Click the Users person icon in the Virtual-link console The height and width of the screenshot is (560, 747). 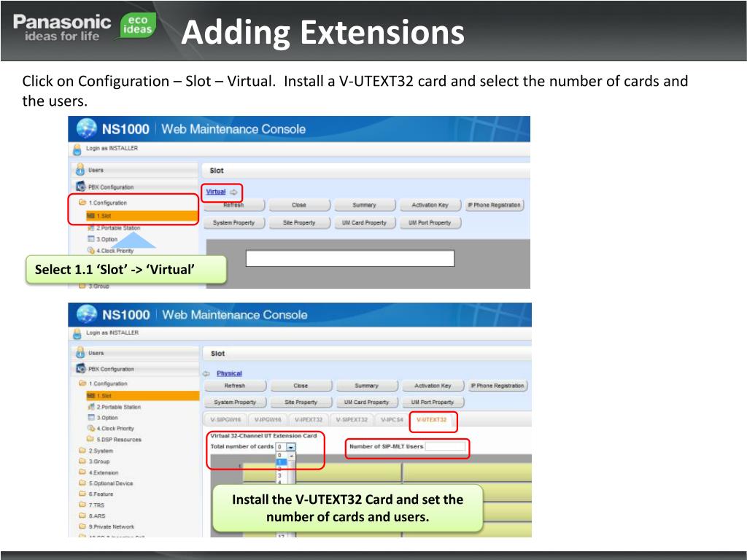tap(80, 169)
